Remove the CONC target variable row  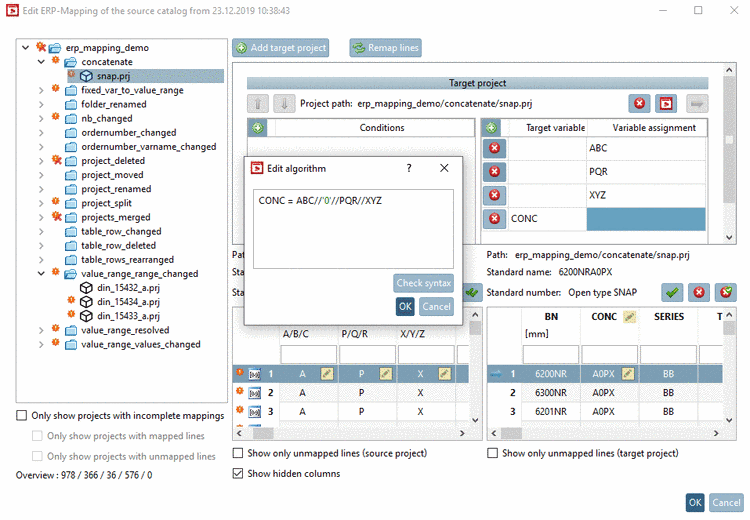495,219
